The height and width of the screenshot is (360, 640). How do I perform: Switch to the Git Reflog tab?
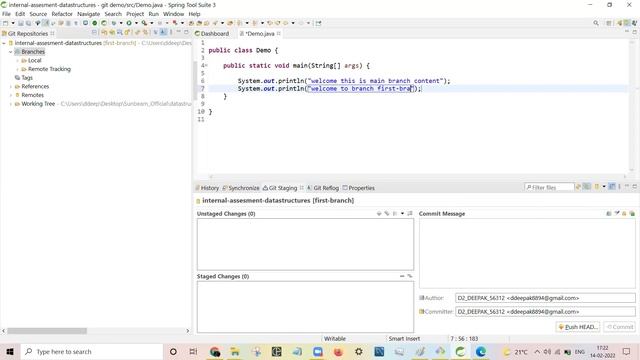coord(323,188)
